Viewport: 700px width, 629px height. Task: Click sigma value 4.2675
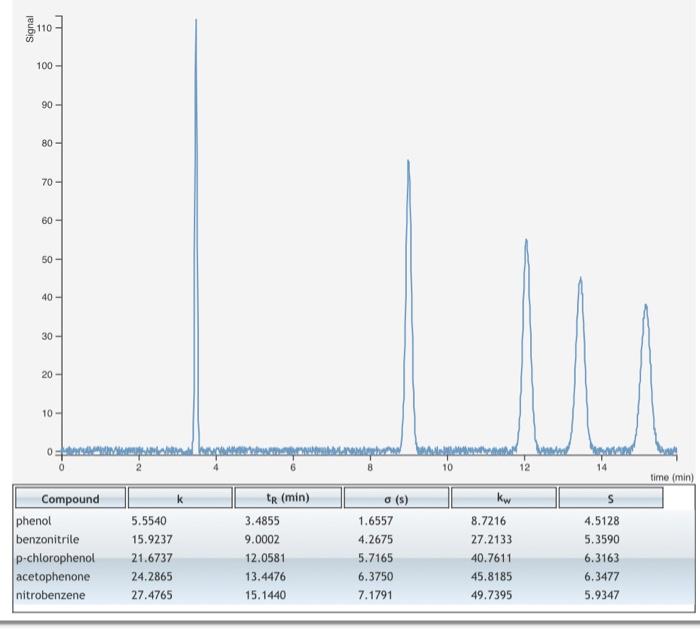[x=375, y=539]
